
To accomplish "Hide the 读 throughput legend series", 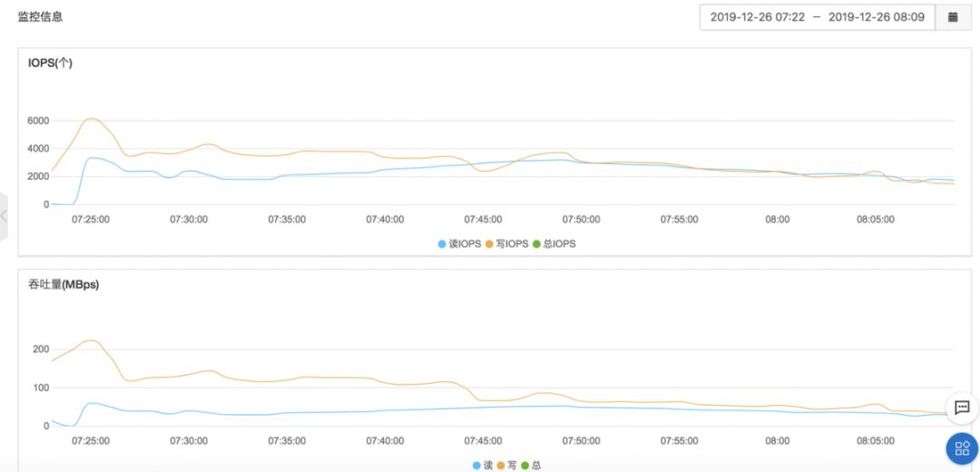I will click(x=482, y=466).
